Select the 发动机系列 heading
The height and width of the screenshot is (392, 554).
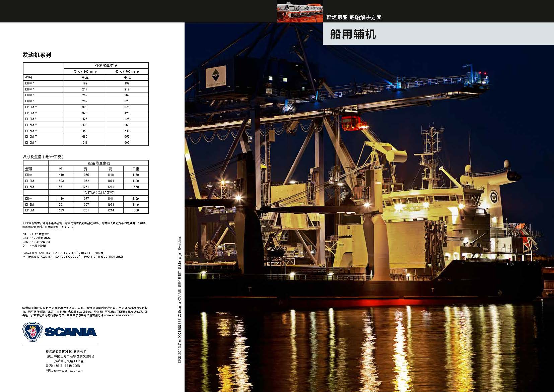pos(37,55)
